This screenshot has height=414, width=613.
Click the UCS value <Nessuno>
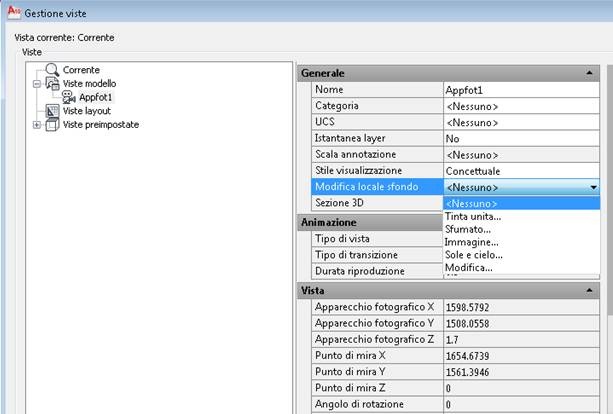(521, 123)
